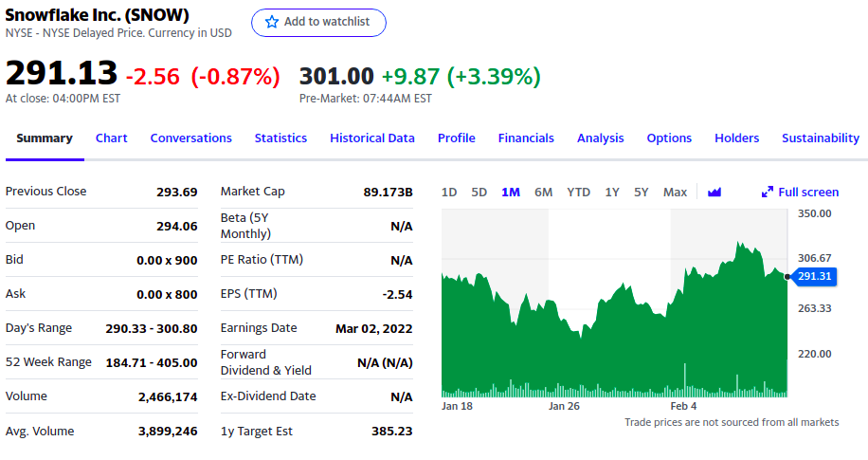Switch chart to mountain chart type icon
This screenshot has width=868, height=460.
pyautogui.click(x=714, y=193)
